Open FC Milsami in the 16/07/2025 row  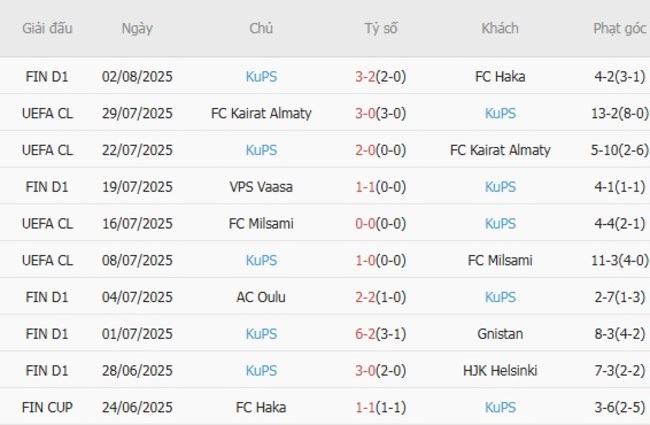pyautogui.click(x=261, y=224)
